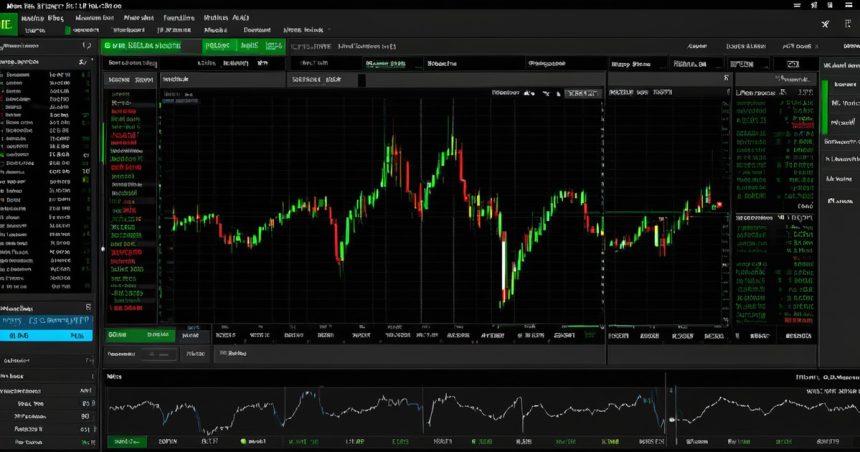Viewport: 860px width, 452px height.
Task: Select the dark blue row above the cyan row
Action: (x=46, y=321)
